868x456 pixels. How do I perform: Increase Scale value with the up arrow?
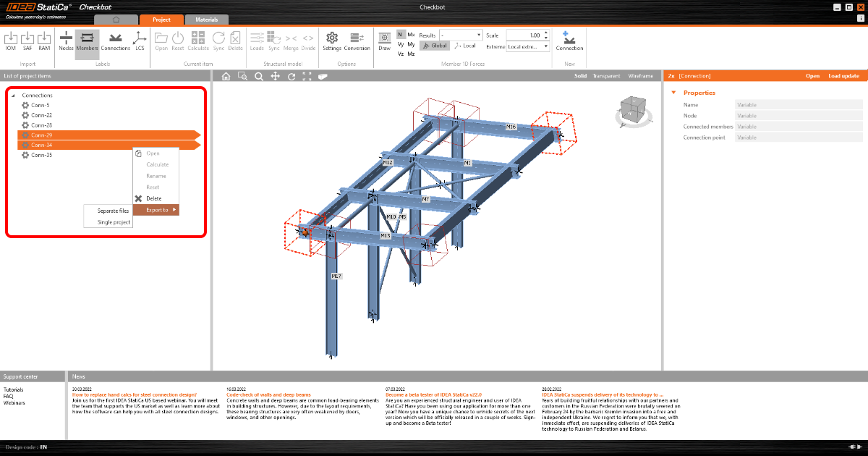[546, 33]
